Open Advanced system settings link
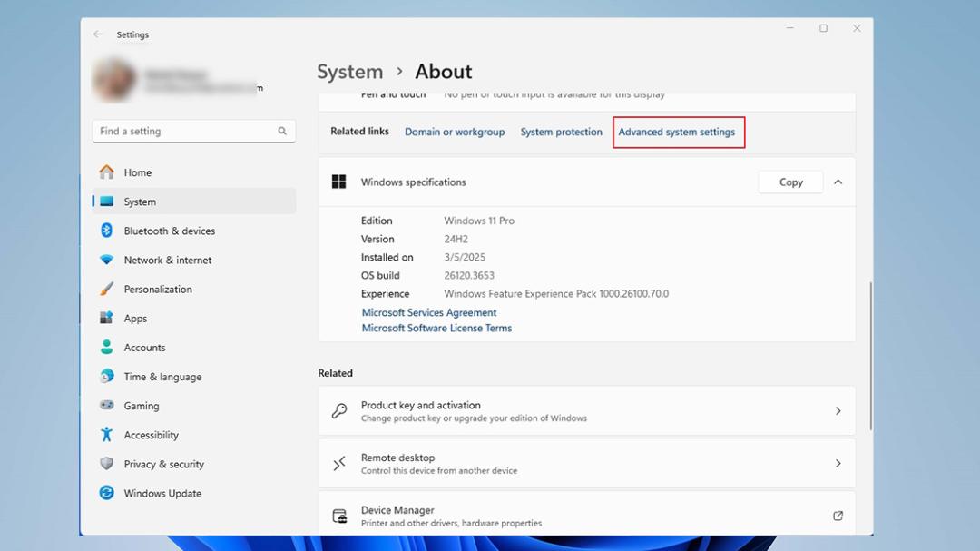980x551 pixels. [676, 132]
